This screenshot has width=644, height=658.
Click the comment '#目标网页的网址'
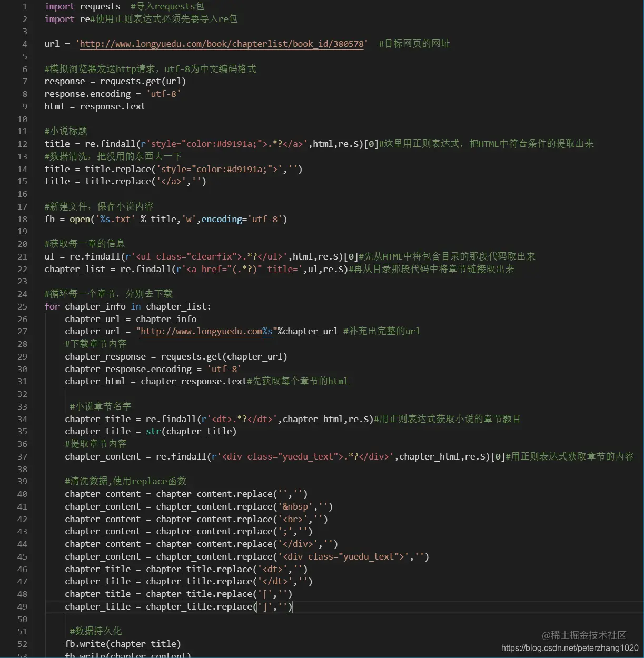pos(414,44)
